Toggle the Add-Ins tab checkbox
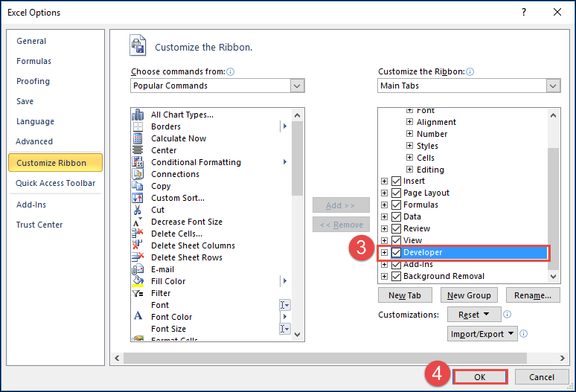576x392 pixels. click(x=396, y=264)
